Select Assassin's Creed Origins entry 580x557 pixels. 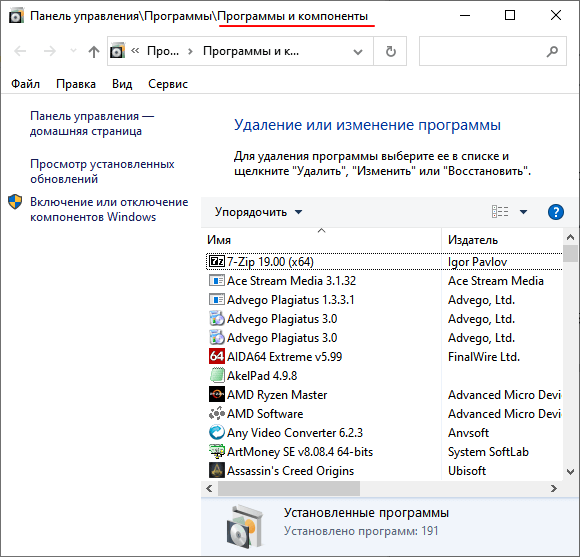coord(290,470)
